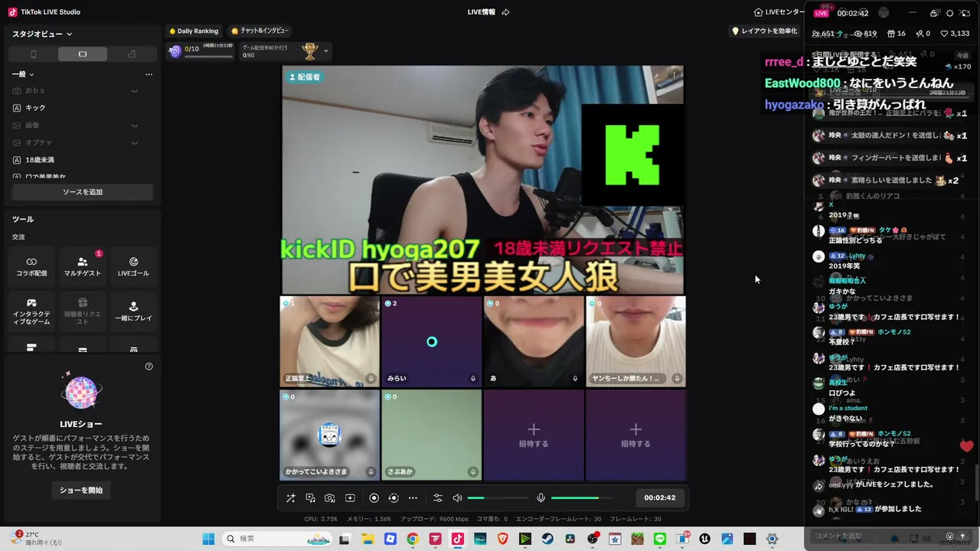Image resolution: width=980 pixels, height=551 pixels.
Task: Open the sources more options menu
Action: click(x=149, y=74)
